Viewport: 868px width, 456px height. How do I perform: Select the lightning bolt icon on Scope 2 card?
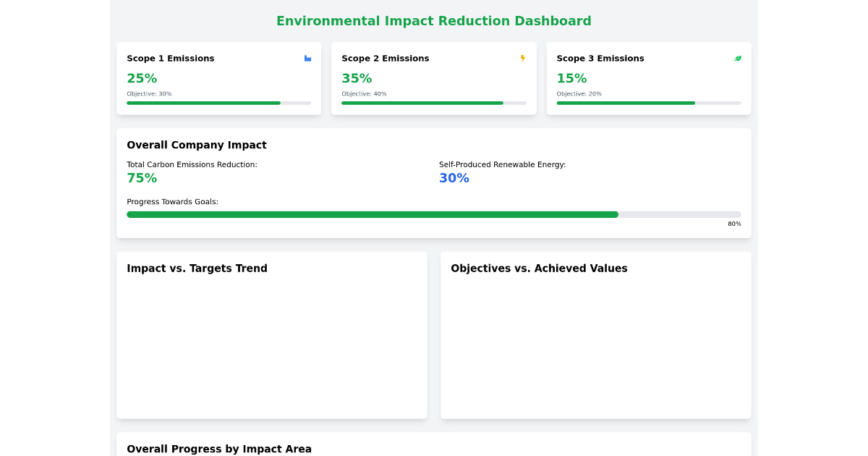point(522,59)
